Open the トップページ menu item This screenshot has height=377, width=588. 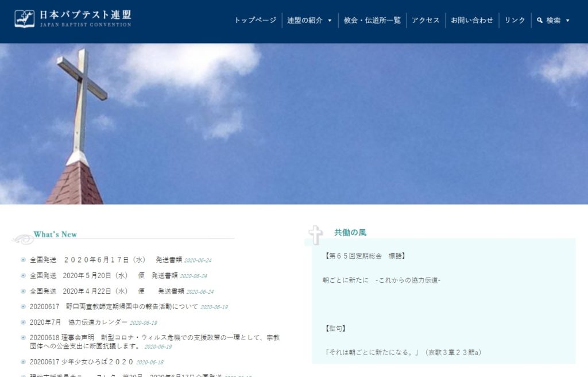point(256,20)
